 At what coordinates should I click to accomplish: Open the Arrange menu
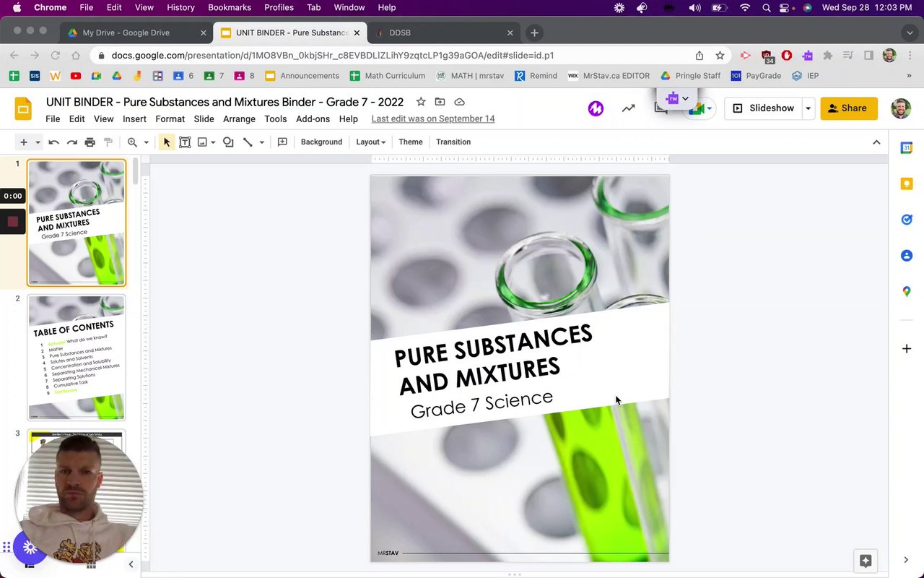[x=239, y=119]
